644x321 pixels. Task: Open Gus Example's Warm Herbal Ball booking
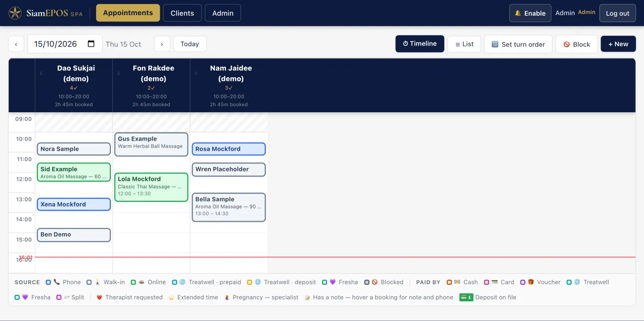151,144
